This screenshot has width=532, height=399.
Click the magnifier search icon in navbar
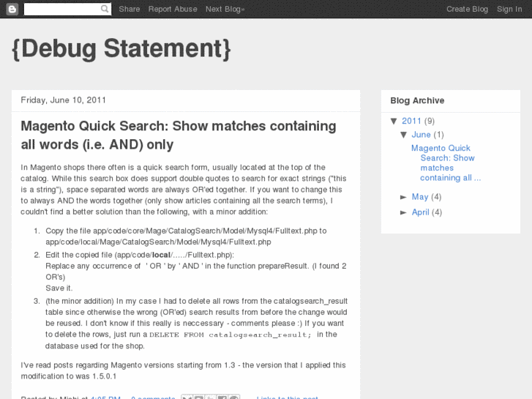[x=105, y=9]
